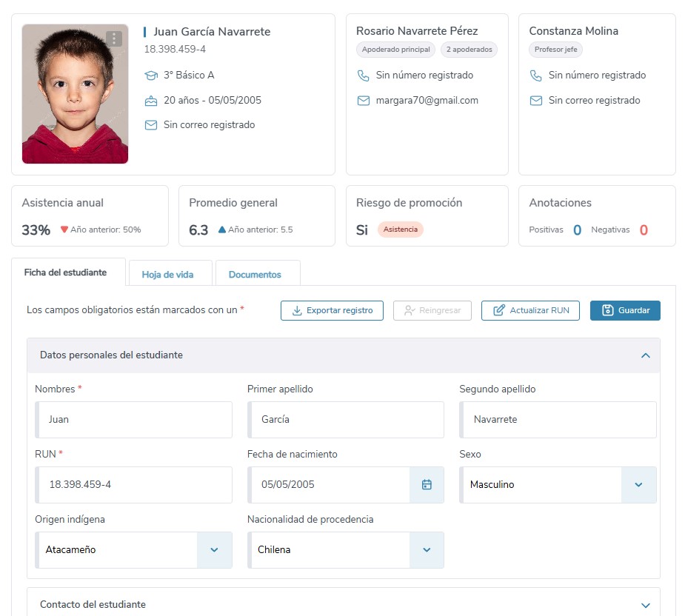Click the pencil icon in Actualizar RUN
The image size is (685, 616).
click(x=499, y=310)
